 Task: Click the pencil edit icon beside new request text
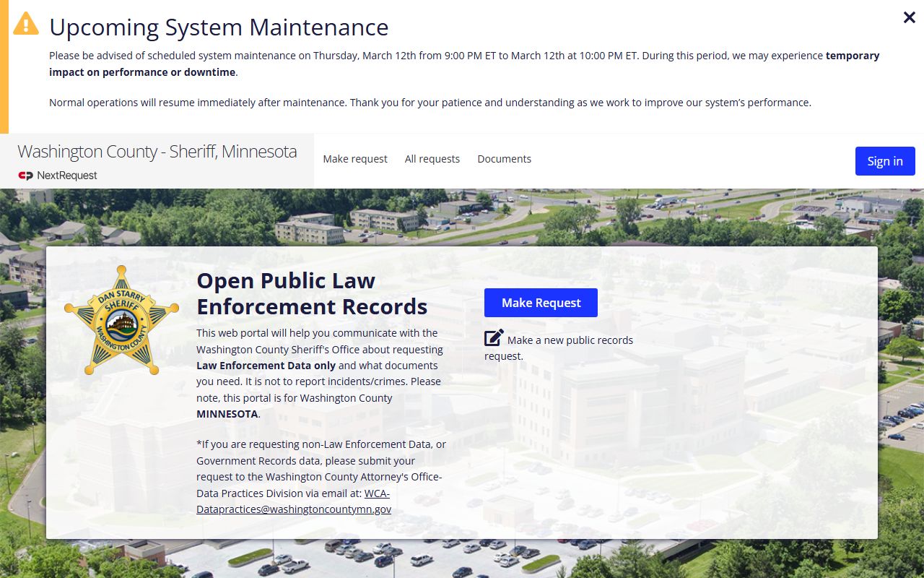click(494, 337)
